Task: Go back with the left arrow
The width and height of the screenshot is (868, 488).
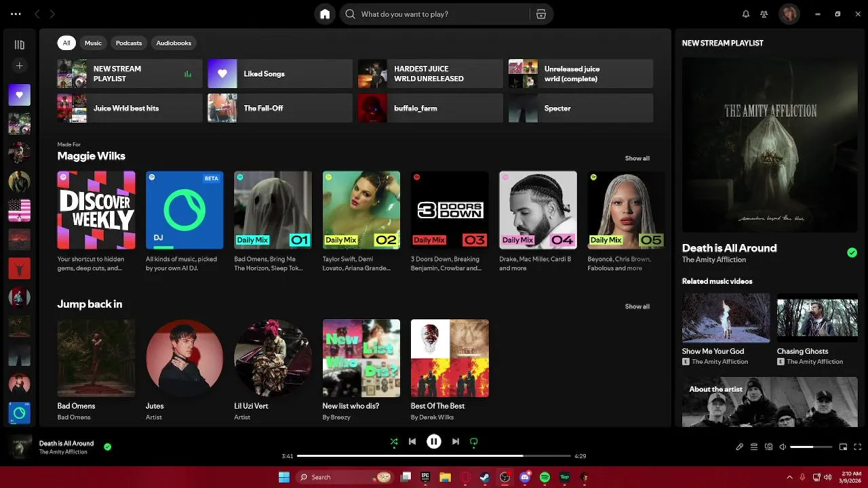Action: 37,14
